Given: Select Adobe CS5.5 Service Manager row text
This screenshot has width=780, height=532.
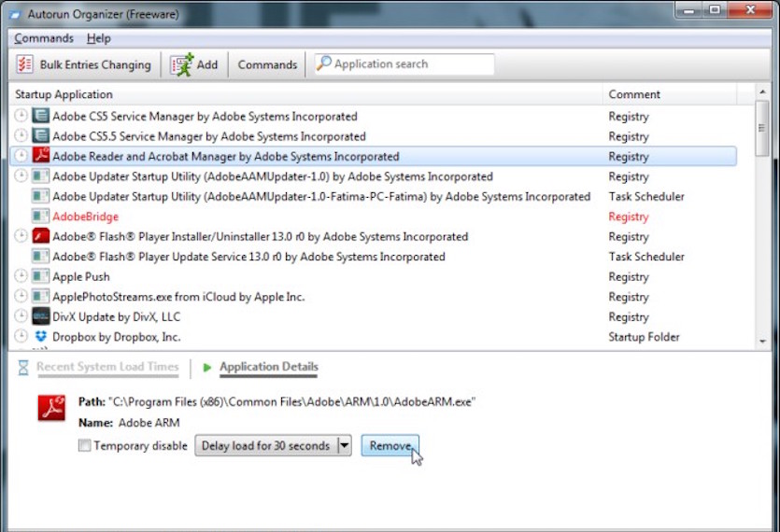Looking at the screenshot, I should (x=209, y=136).
